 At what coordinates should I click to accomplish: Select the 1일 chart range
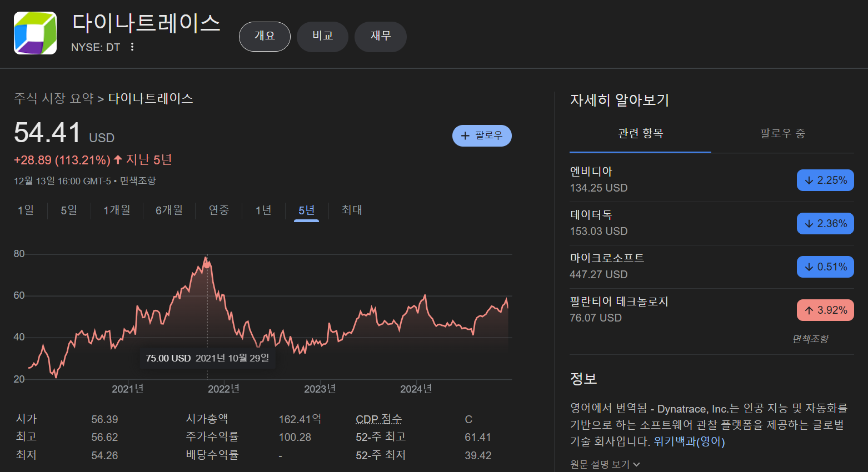(26, 210)
